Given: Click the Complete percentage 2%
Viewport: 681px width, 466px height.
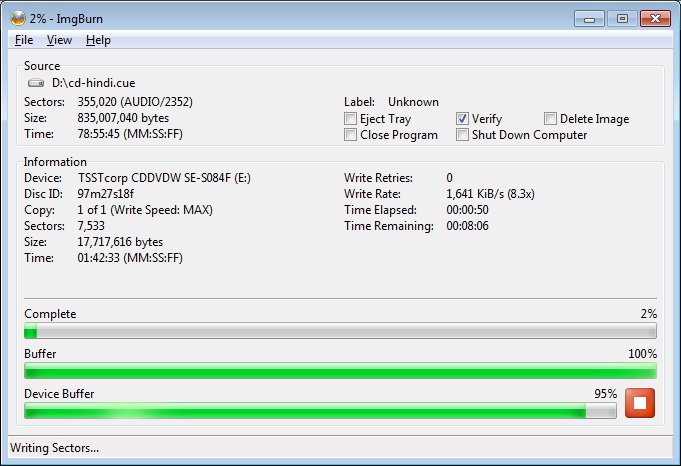Looking at the screenshot, I should point(648,314).
